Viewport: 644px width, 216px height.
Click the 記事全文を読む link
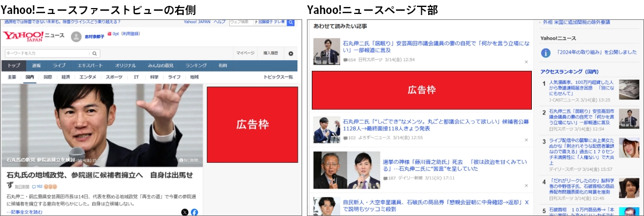pyautogui.click(x=25, y=212)
